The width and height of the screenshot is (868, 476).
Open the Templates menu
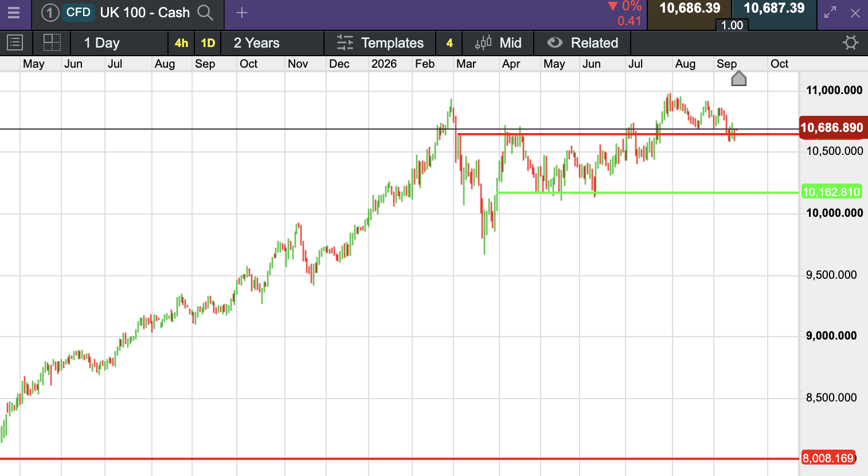380,43
